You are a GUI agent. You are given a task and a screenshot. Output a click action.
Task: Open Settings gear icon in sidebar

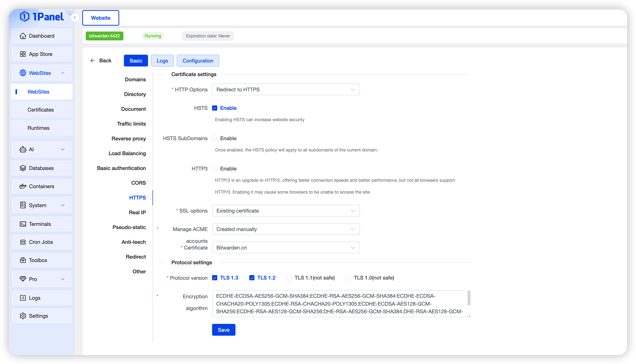[x=23, y=316]
